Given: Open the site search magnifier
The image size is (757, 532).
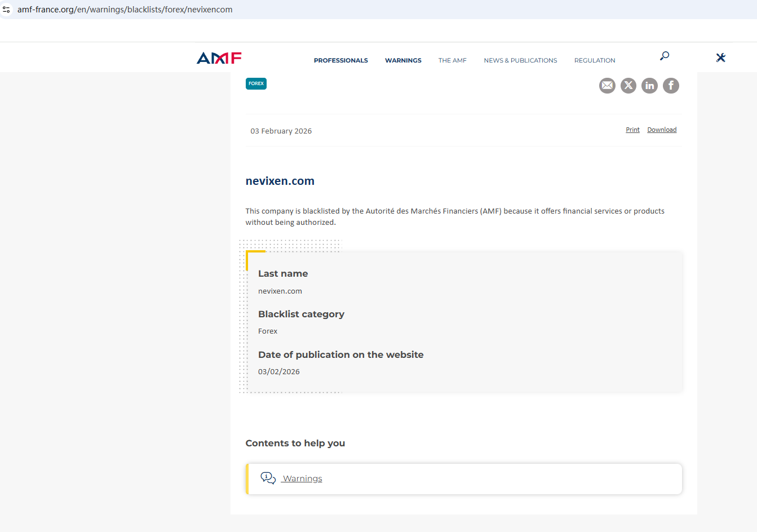Looking at the screenshot, I should coord(665,56).
